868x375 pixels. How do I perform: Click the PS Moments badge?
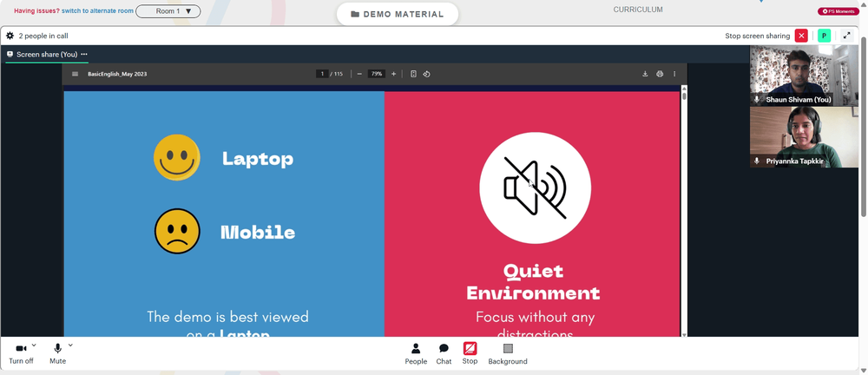[x=838, y=11]
